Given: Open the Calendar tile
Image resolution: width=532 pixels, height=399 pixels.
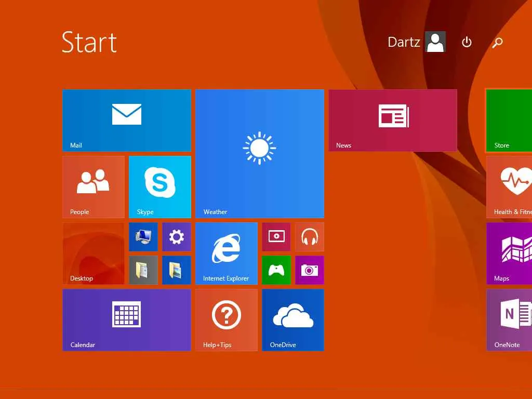Looking at the screenshot, I should pyautogui.click(x=127, y=320).
